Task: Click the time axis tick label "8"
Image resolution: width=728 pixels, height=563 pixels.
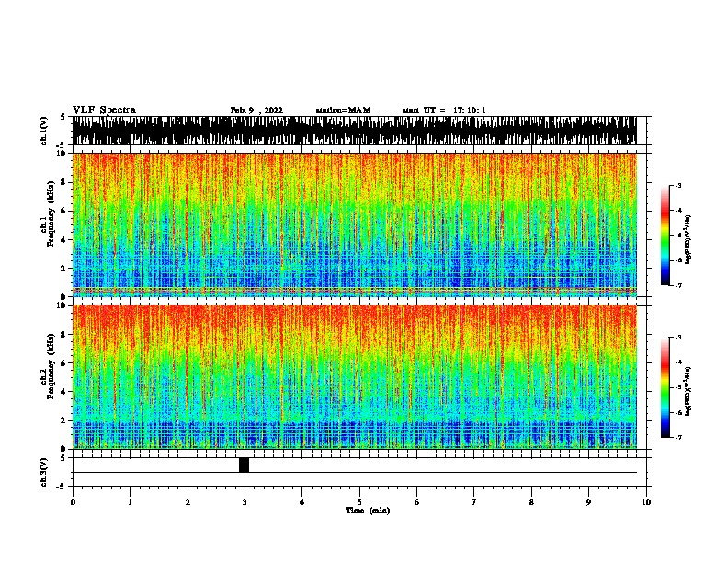Action: tap(531, 502)
